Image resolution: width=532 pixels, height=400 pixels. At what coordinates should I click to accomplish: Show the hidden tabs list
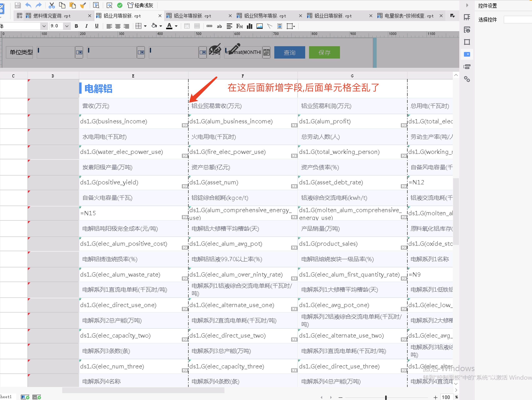coord(452,16)
